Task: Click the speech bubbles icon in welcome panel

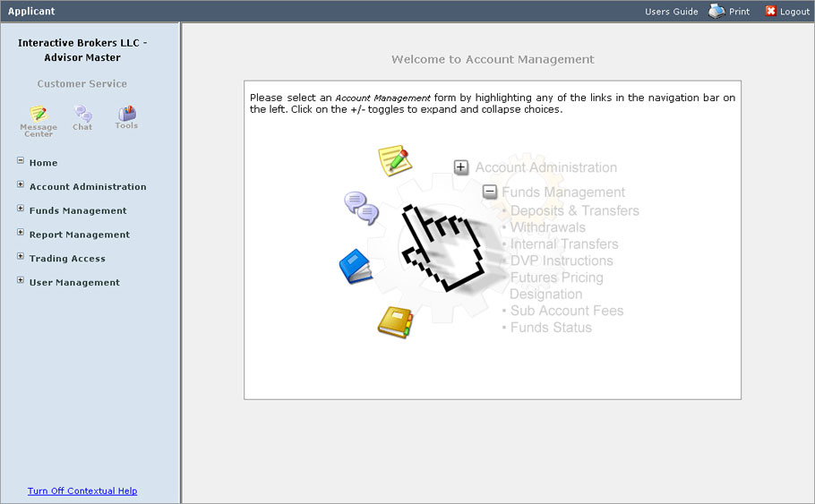Action: point(361,209)
